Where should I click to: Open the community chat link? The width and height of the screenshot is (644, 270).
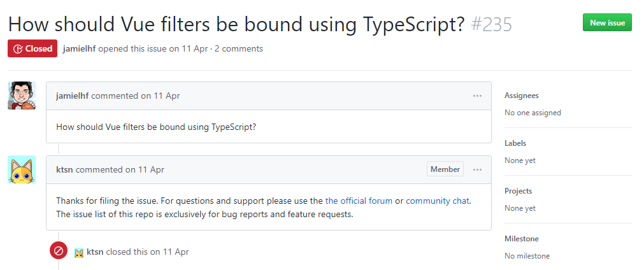point(438,201)
